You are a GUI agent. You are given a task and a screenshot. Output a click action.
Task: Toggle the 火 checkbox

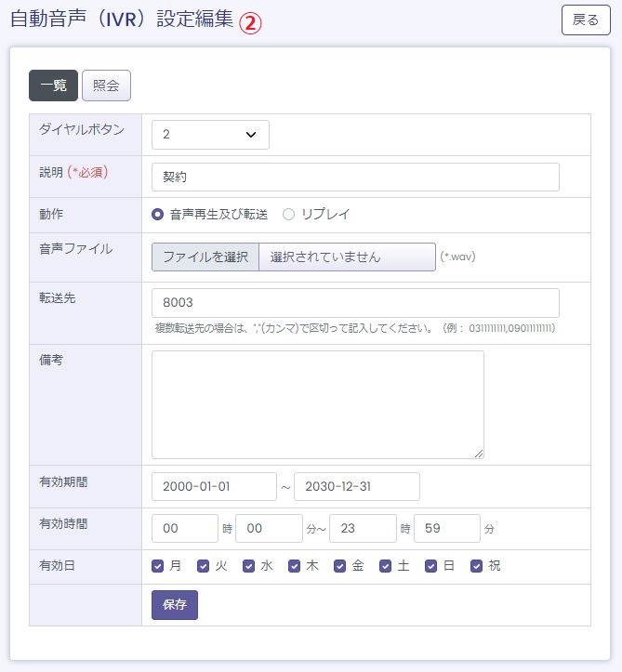(204, 565)
